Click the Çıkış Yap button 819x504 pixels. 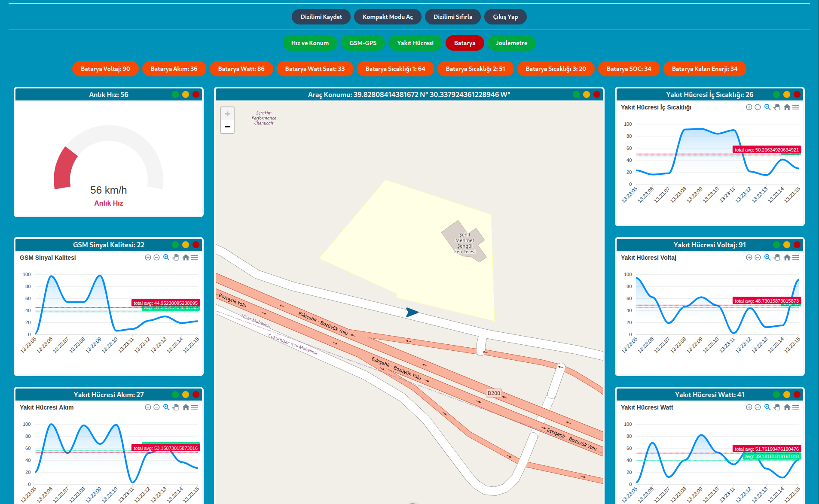coord(505,17)
